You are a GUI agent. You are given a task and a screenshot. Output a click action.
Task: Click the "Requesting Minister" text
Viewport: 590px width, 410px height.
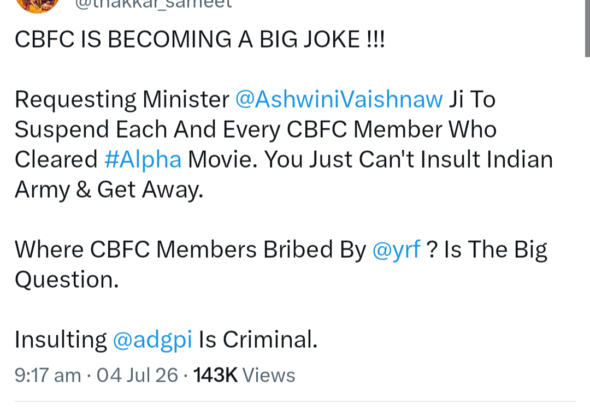tap(122, 100)
